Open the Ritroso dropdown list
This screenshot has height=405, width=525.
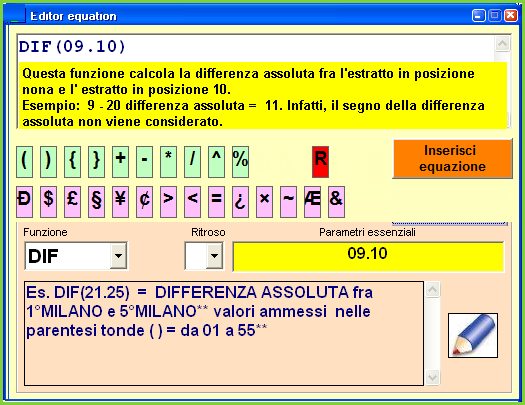click(x=214, y=256)
